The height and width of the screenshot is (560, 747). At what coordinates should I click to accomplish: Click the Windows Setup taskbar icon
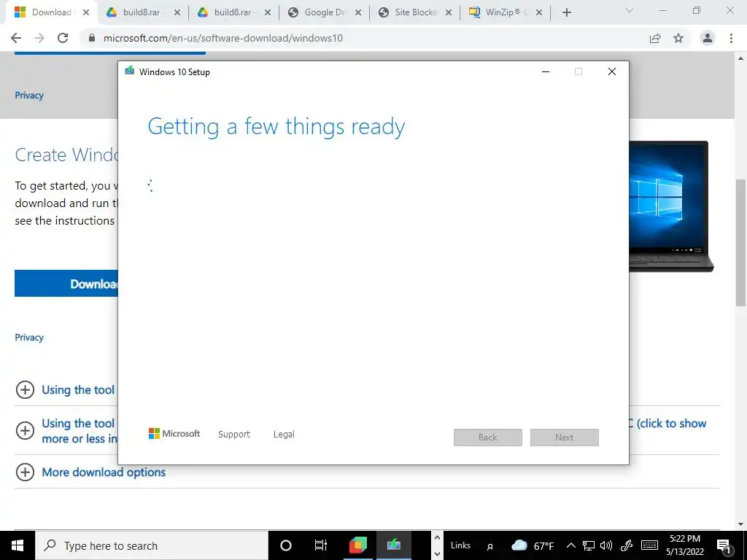pyautogui.click(x=393, y=545)
